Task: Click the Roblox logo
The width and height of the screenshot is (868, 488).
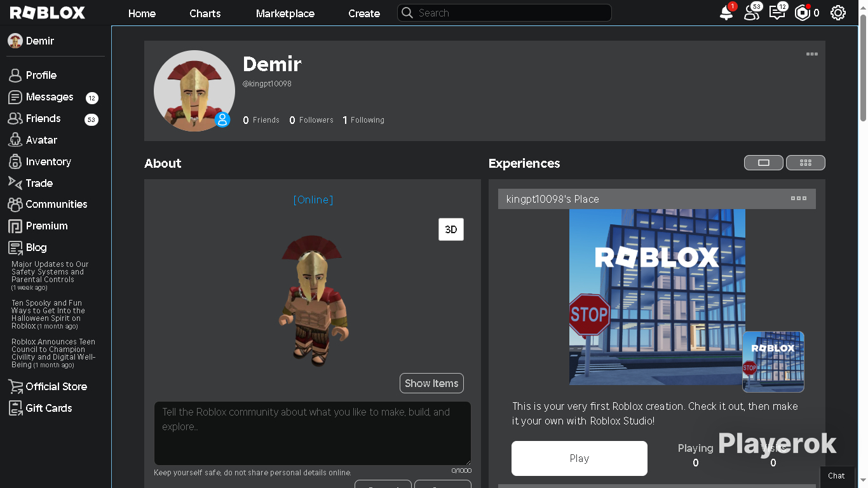Action: [47, 13]
